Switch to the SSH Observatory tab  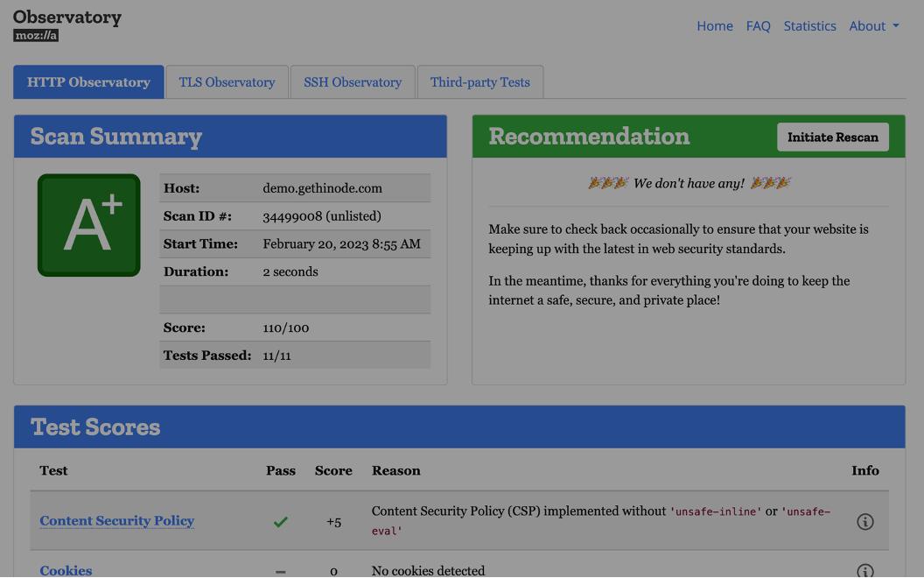point(353,82)
